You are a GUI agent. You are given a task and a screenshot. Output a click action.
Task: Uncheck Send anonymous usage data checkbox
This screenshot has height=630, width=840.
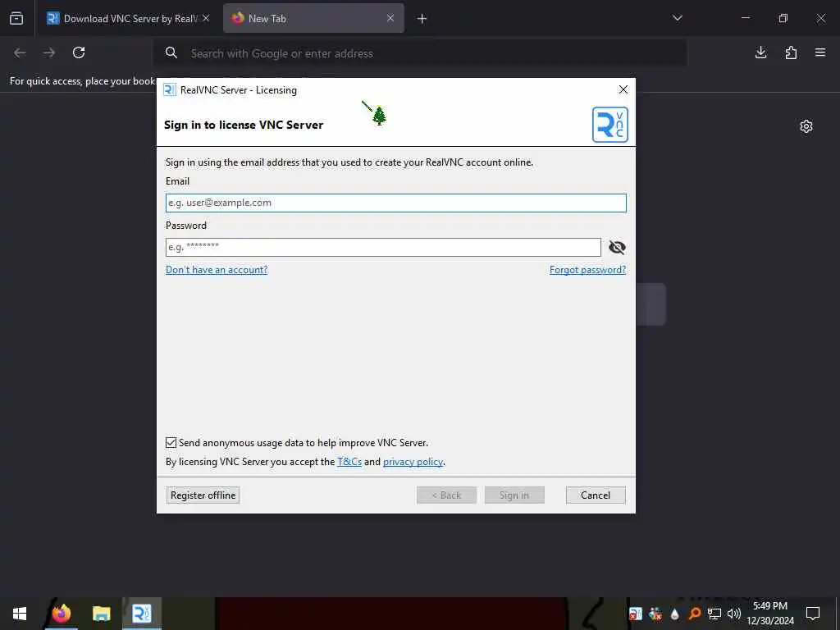[x=171, y=442]
